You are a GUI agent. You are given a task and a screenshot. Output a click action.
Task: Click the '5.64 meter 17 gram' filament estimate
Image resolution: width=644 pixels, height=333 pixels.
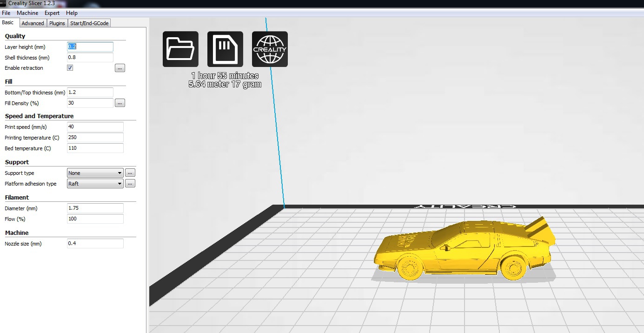[x=225, y=84]
